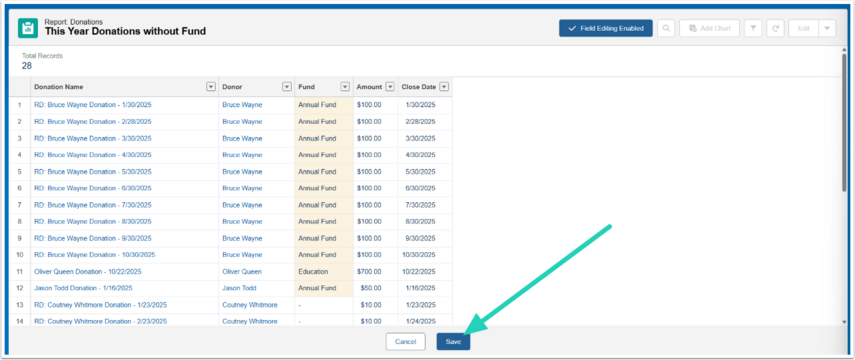Screen dimensions: 855x360
Task: Click the Edit button
Action: pos(804,28)
